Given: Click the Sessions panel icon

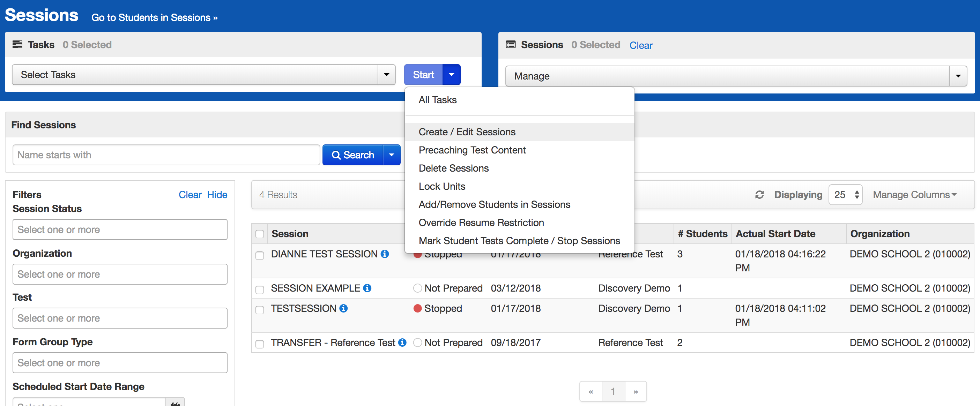Looking at the screenshot, I should [x=511, y=45].
